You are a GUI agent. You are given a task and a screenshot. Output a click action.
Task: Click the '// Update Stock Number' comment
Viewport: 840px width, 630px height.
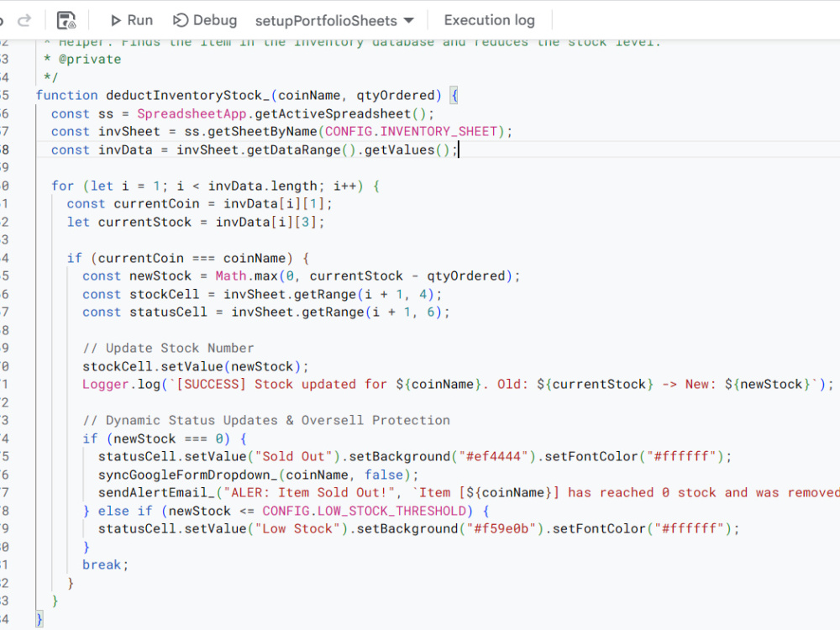pyautogui.click(x=168, y=349)
